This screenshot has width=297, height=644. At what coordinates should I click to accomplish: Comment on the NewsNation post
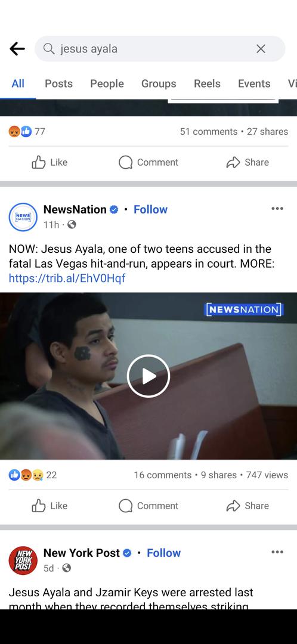click(148, 506)
